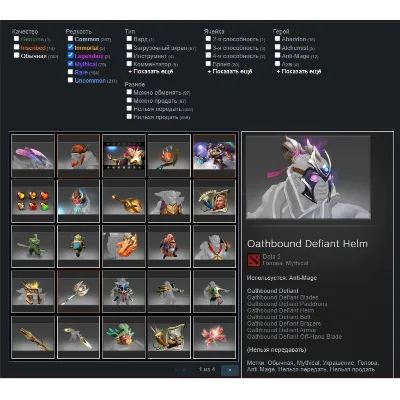Expand Показать ещё under Герой
This screenshot has width=400, height=400.
coord(299,72)
